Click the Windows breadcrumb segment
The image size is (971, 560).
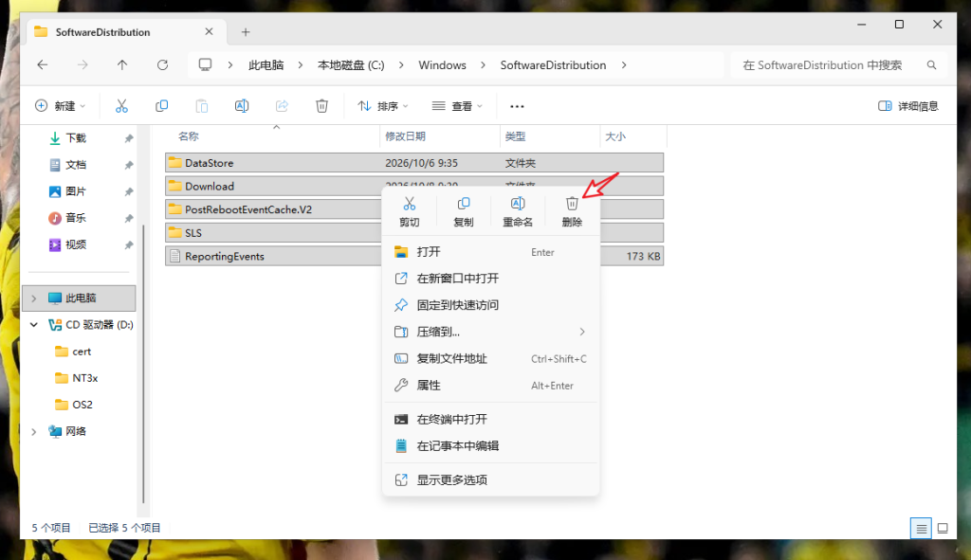[x=442, y=65]
